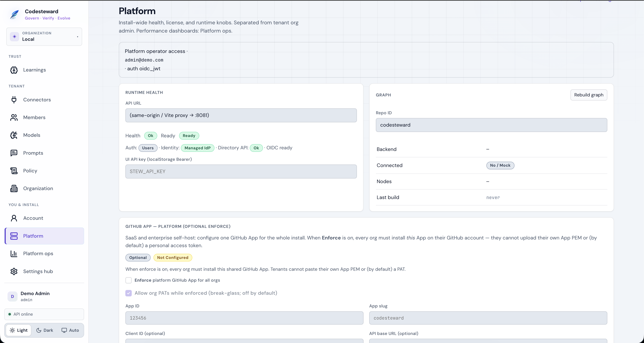Enable Enforce platform GitHub App checkbox

[x=128, y=280]
